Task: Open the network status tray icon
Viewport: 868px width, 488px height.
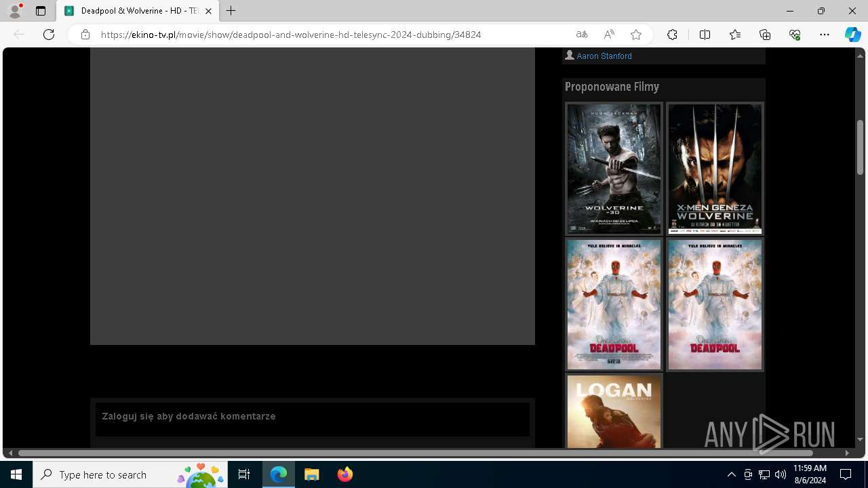Action: pyautogui.click(x=764, y=474)
